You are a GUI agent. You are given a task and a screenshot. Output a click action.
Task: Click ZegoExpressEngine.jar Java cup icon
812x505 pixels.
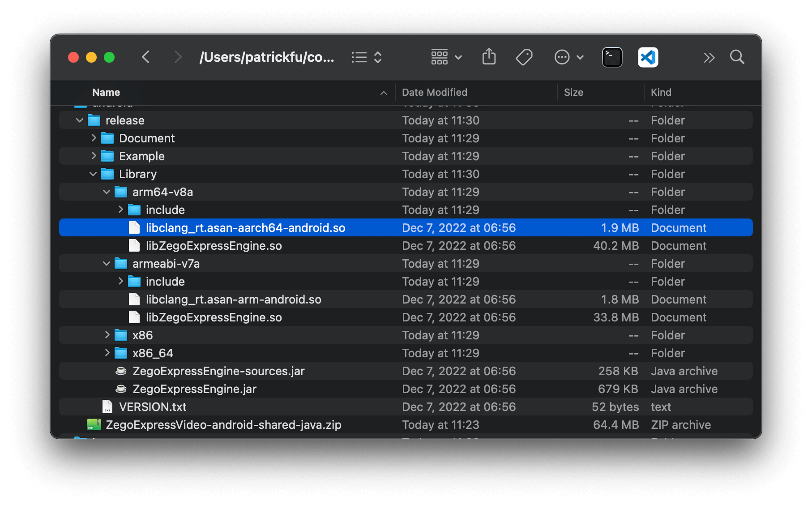click(x=121, y=389)
